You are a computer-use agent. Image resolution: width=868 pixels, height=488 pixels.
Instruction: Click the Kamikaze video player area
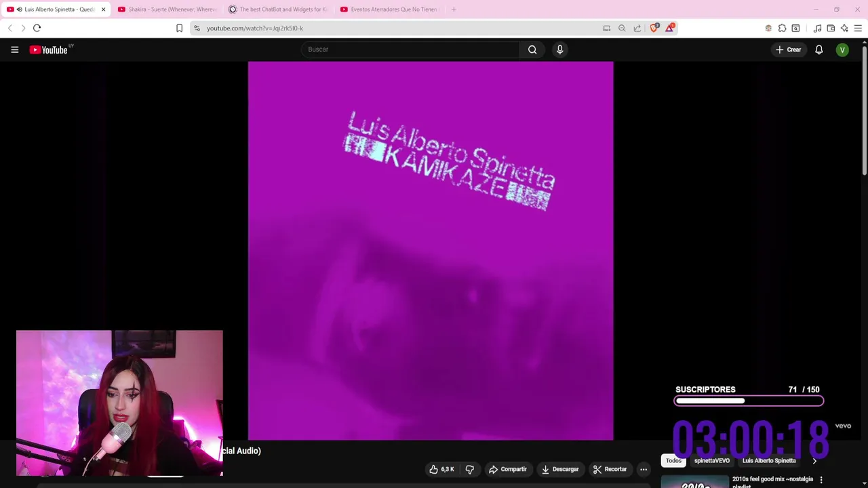point(431,251)
